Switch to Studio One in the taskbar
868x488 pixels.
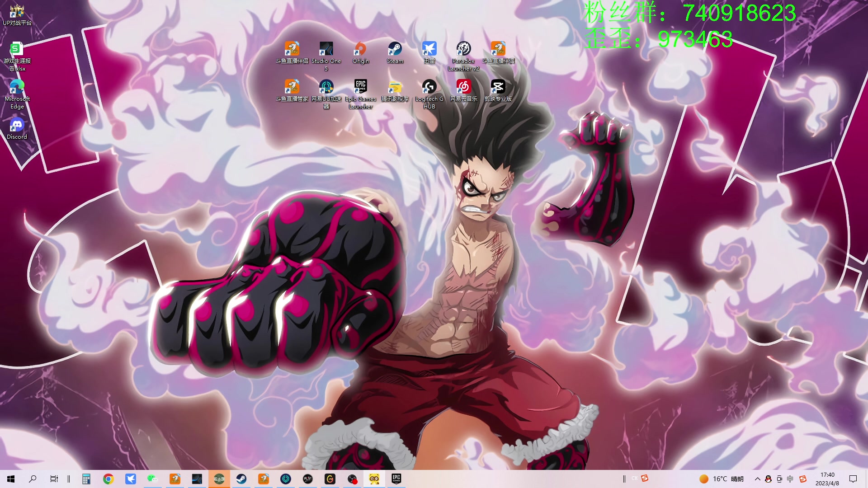197,479
